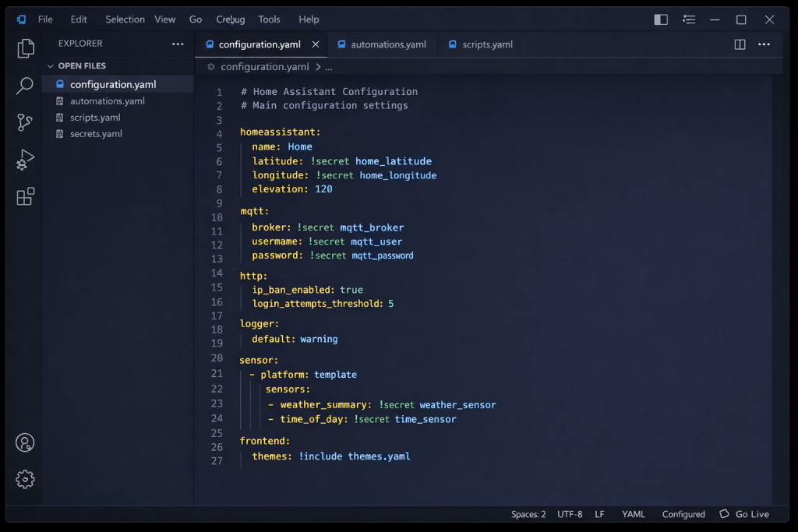
Task: Open the View menu
Action: [165, 19]
